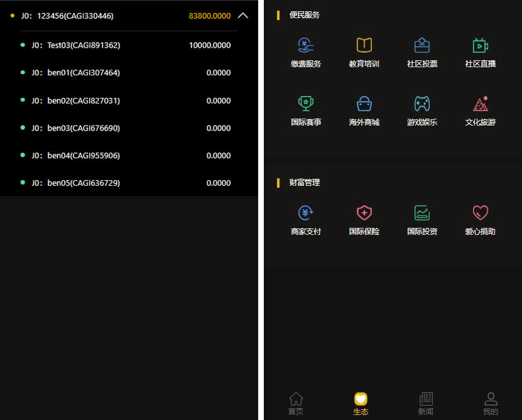
Task: Open the 缴费服务 payment service icon
Action: click(306, 46)
